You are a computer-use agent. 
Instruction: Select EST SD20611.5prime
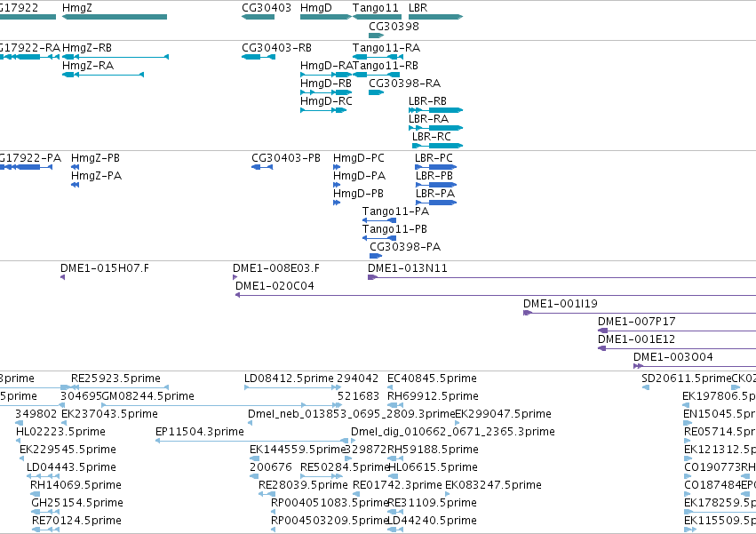(687, 379)
